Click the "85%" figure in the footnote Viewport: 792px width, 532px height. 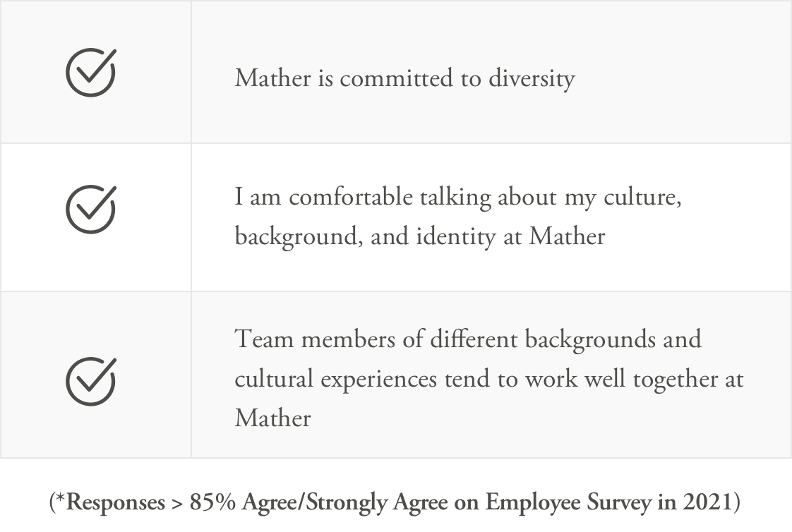[x=212, y=502]
